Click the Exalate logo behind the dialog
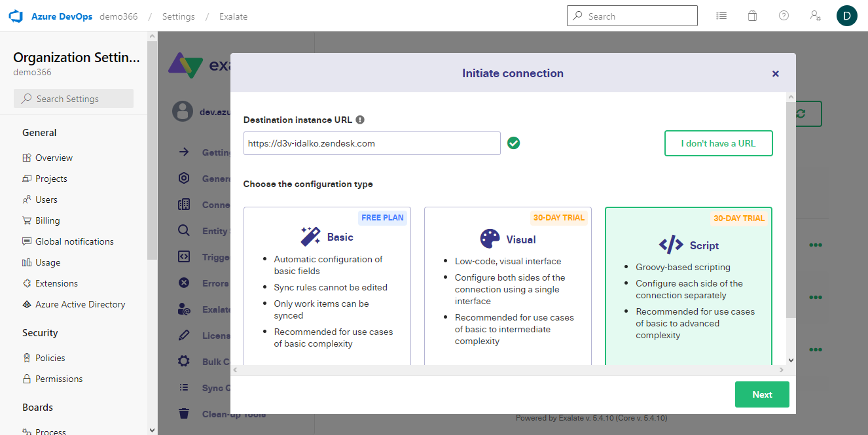This screenshot has height=435, width=868. [199, 65]
